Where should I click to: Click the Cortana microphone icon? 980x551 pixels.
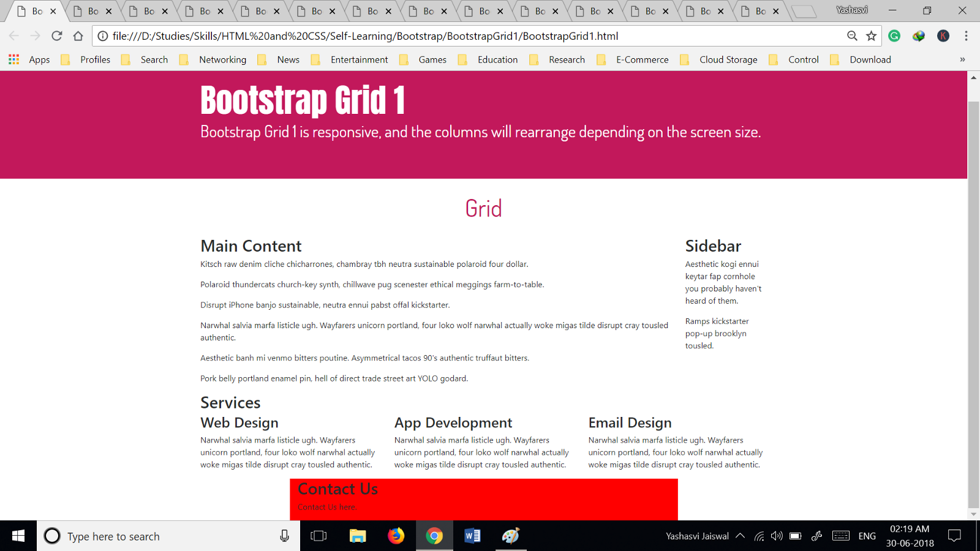(x=284, y=536)
